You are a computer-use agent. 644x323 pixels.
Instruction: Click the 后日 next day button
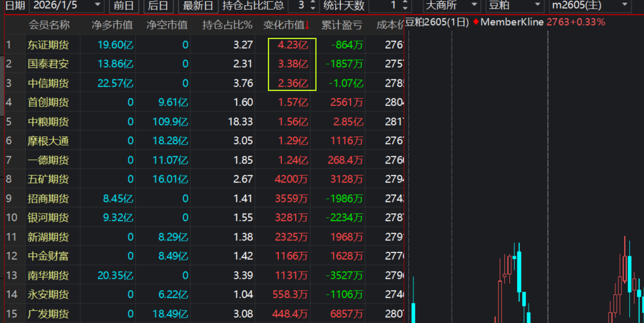(158, 6)
